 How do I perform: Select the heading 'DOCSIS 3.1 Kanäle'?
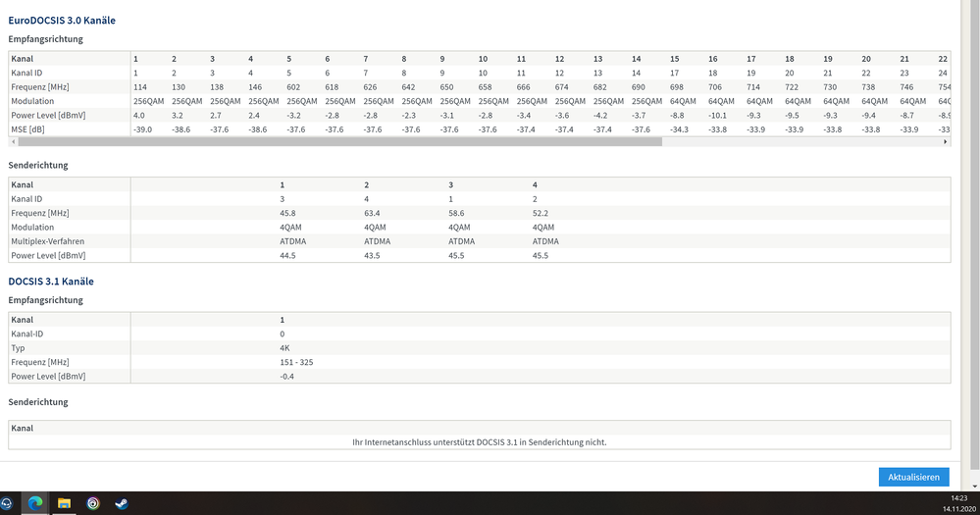pyautogui.click(x=51, y=282)
